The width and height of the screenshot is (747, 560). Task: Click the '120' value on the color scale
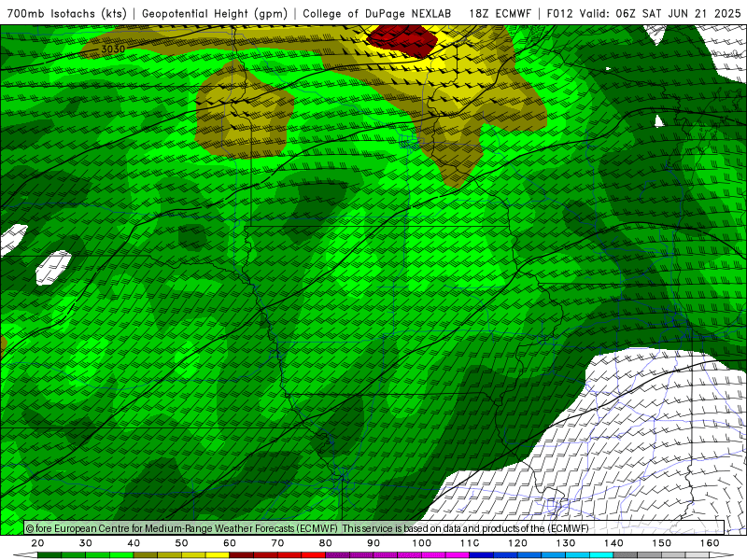tap(517, 543)
